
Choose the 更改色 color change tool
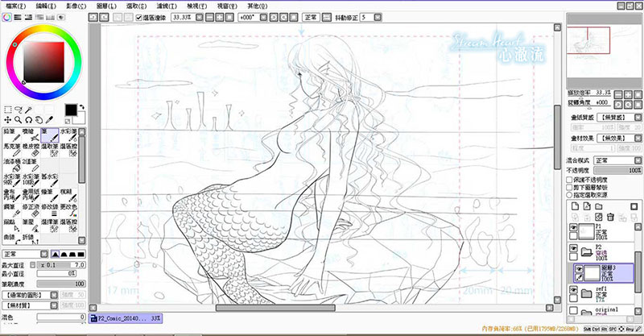coord(68,210)
